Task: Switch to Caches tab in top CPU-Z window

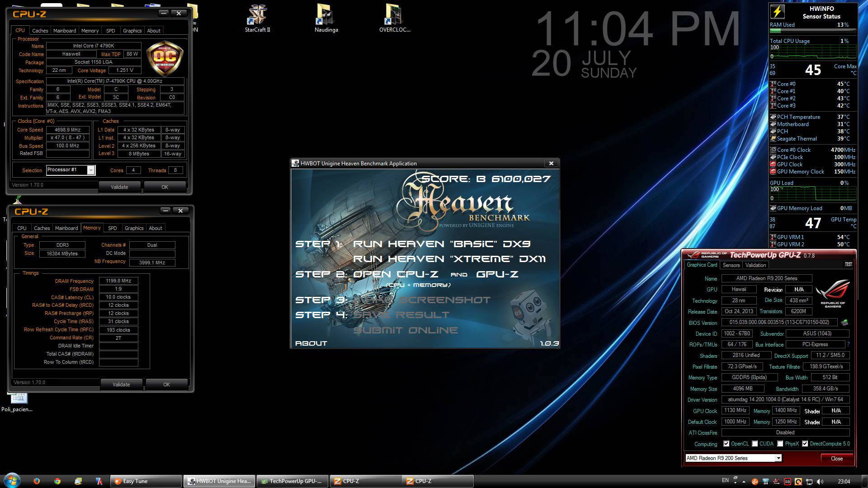Action: pyautogui.click(x=40, y=31)
